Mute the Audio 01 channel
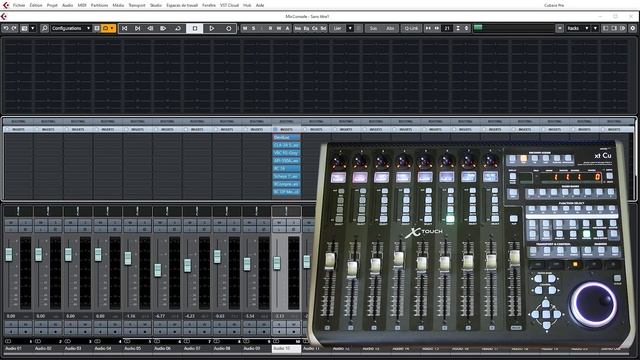Image resolution: width=640 pixels, height=360 pixels. (11, 222)
